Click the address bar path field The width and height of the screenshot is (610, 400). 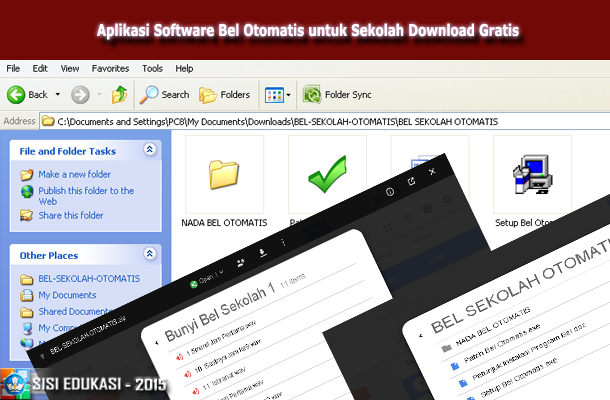pyautogui.click(x=325, y=122)
